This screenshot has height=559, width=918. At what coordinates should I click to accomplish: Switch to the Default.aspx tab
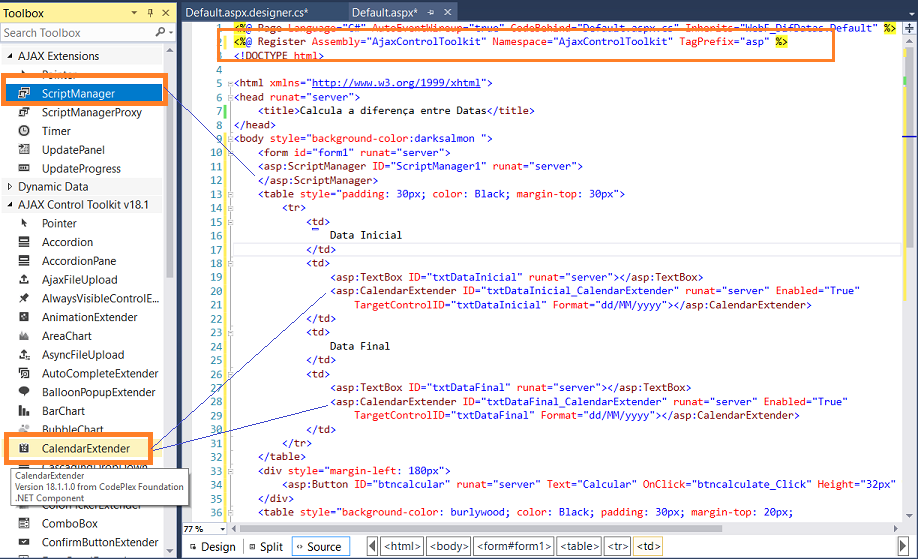click(x=385, y=12)
